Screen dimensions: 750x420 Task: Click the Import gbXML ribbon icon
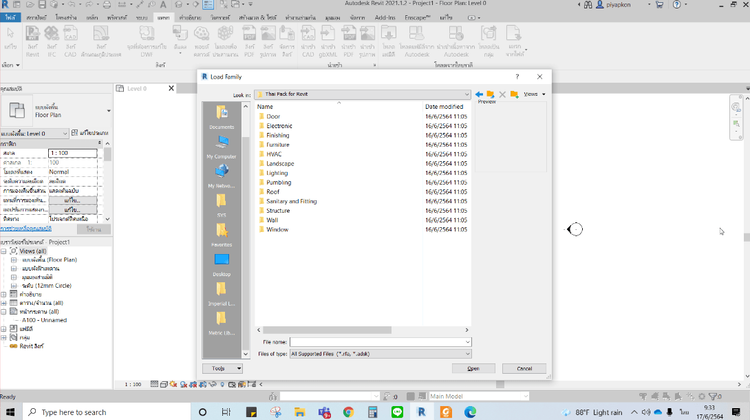point(328,41)
